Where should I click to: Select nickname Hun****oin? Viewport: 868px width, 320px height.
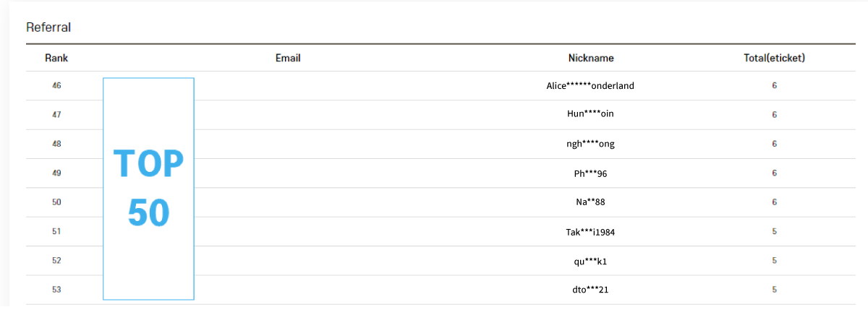click(590, 114)
